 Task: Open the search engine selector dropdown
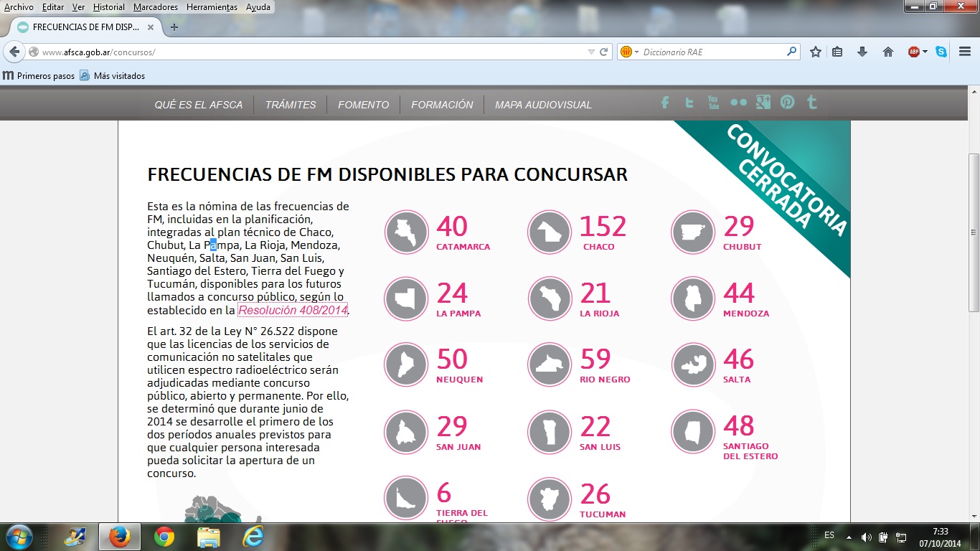[x=628, y=52]
